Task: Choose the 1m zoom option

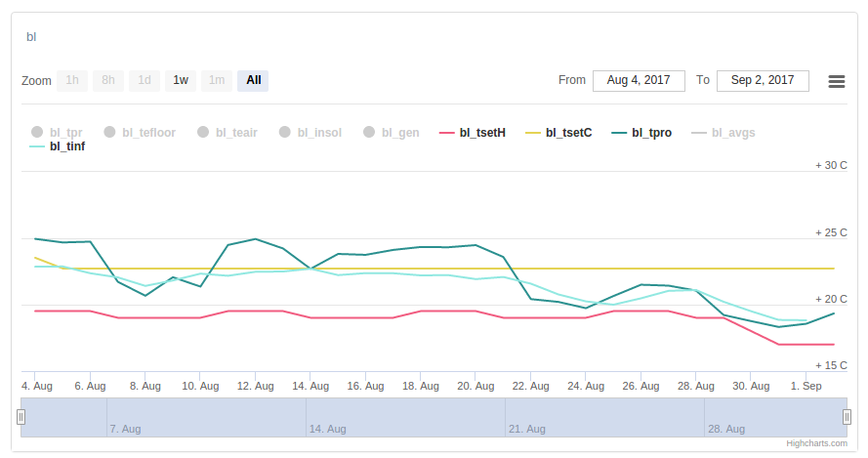Action: click(x=217, y=80)
